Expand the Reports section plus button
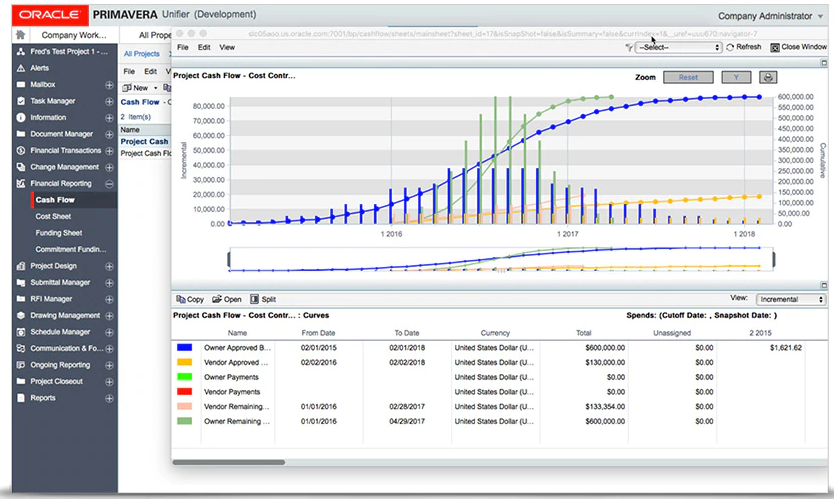 click(109, 398)
